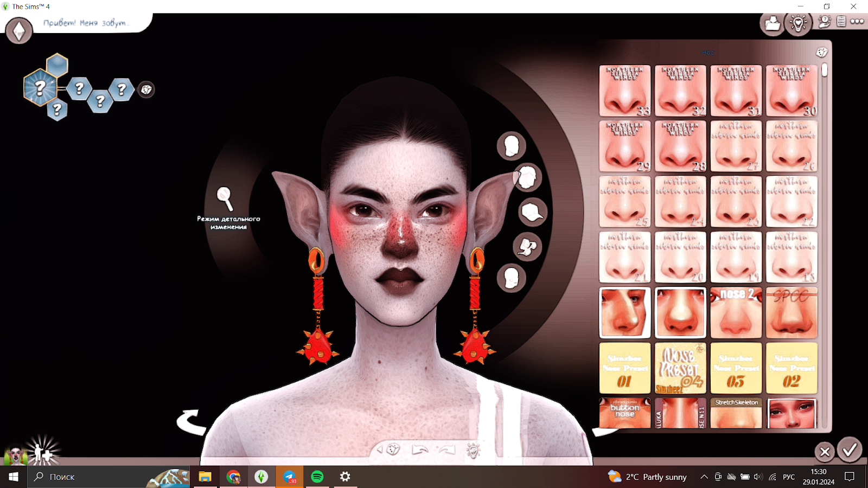The image size is (868, 488).
Task: Choose Northern Siberia Winds nose 30
Action: (792, 91)
